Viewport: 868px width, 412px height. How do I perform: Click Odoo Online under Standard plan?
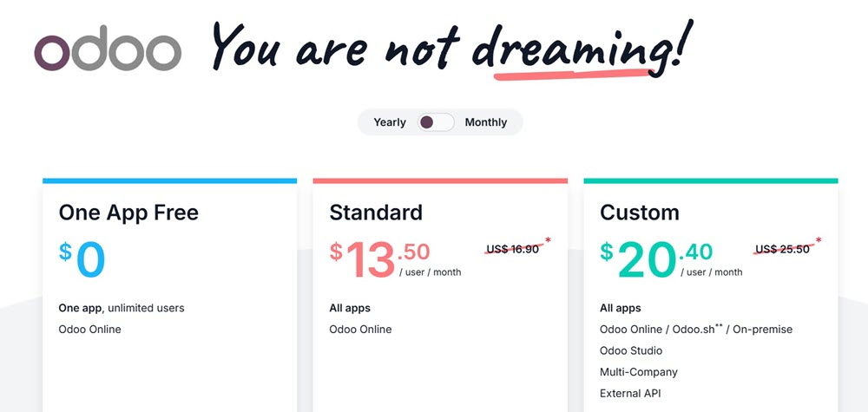360,330
